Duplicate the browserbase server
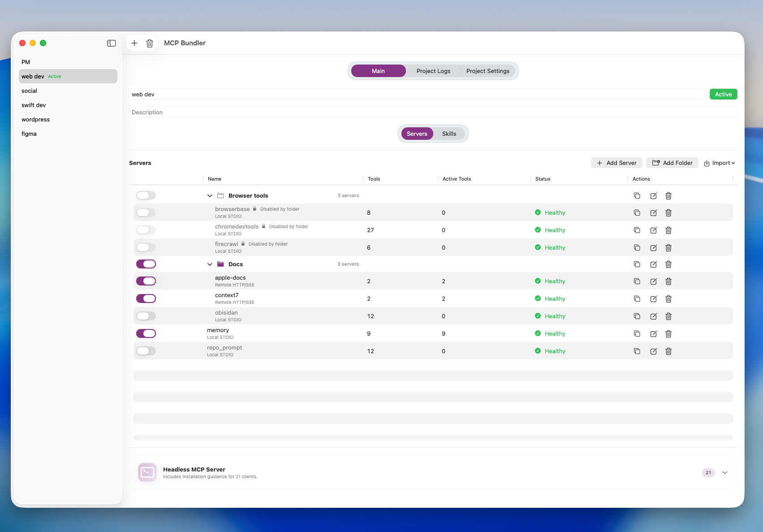This screenshot has width=763, height=532. (637, 212)
